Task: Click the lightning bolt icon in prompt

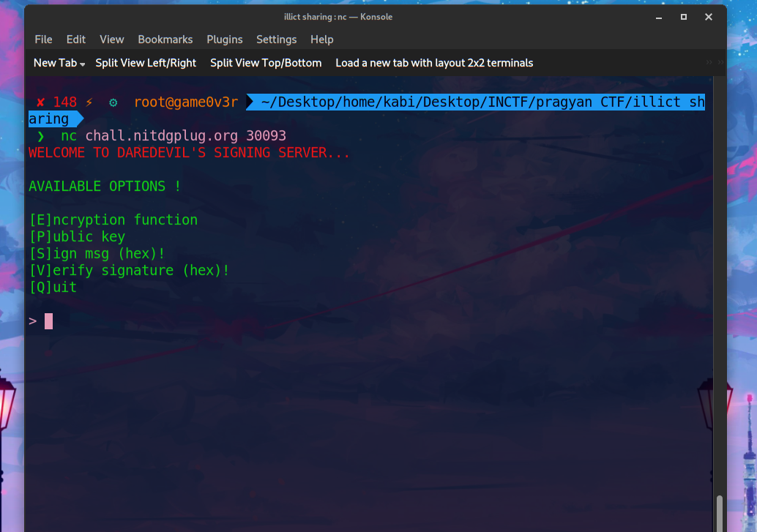Action: pyautogui.click(x=89, y=102)
